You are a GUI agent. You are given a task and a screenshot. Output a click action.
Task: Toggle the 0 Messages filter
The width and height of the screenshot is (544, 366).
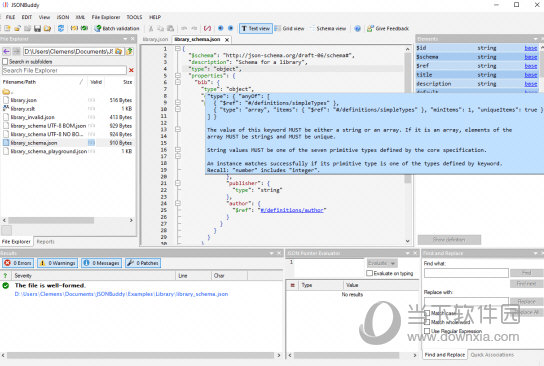(102, 263)
